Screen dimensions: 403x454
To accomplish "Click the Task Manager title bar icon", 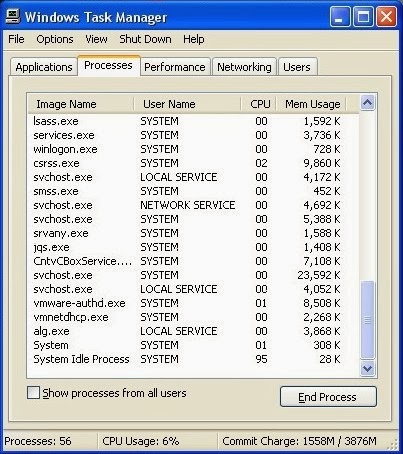I will (x=13, y=17).
